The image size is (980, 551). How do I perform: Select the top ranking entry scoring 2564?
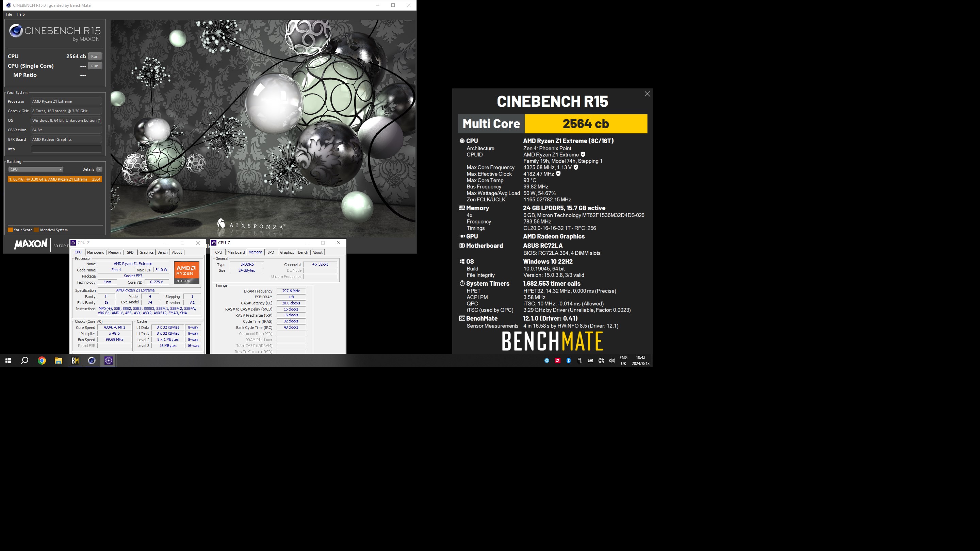55,179
